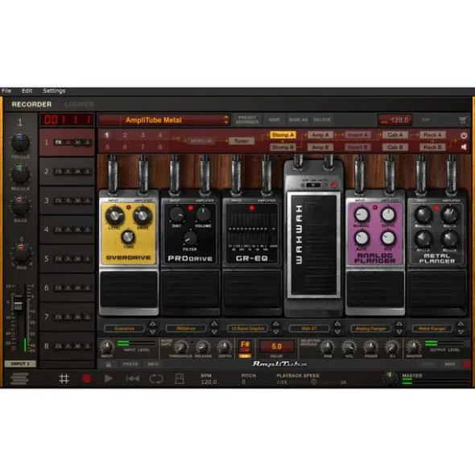Click the Master knob beside output level
The width and height of the screenshot is (475, 476).
(413, 347)
